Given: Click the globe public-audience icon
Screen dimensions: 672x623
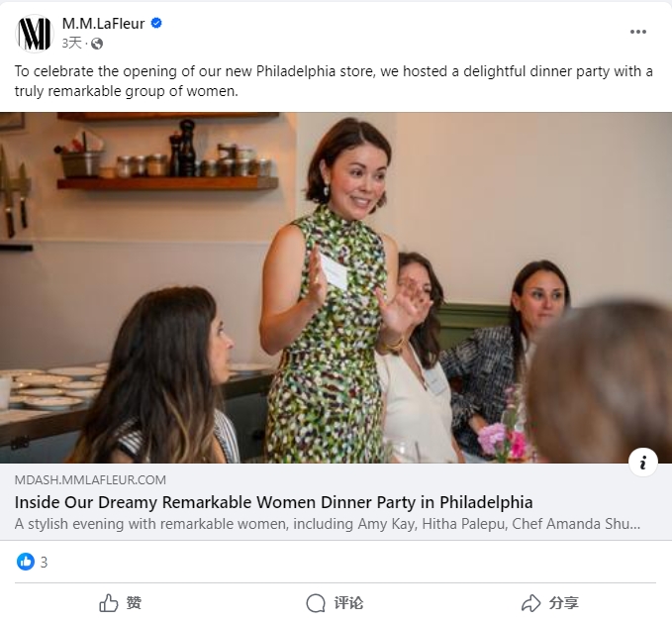Looking at the screenshot, I should coord(97,44).
